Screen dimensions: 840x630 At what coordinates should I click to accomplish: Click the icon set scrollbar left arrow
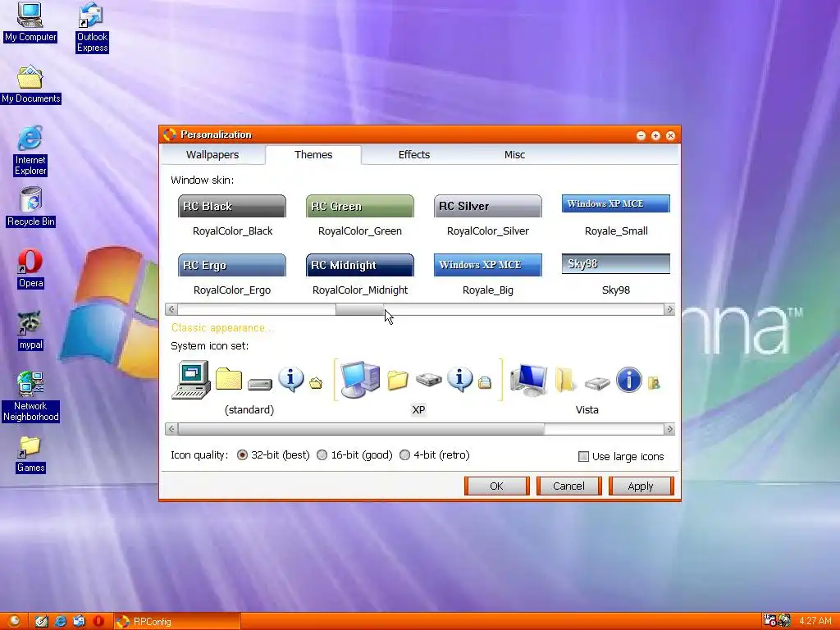click(x=171, y=429)
